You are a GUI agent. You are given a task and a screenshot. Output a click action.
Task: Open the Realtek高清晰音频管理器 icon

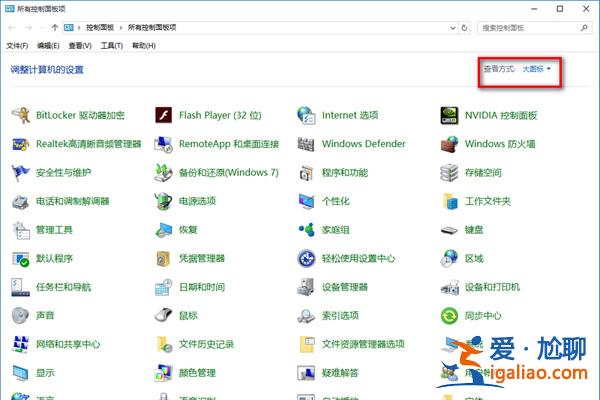(21, 144)
